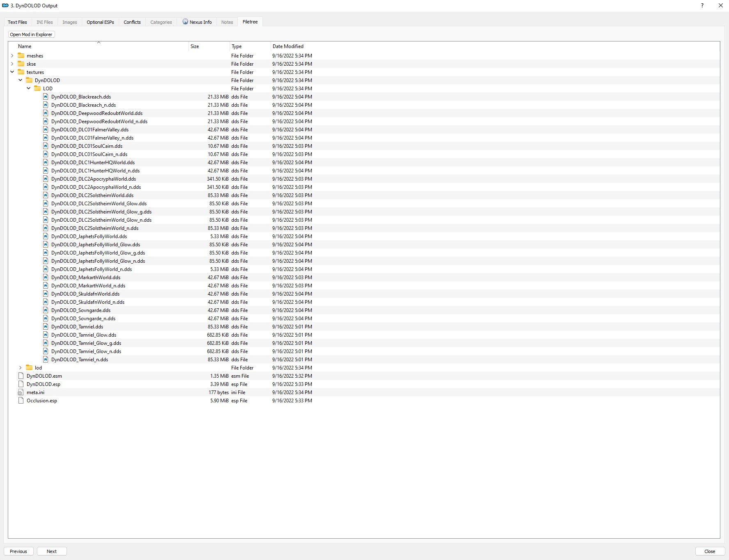Viewport: 729px width, 560px height.
Task: Click the DynDOLOD_Blackreach.dds file icon
Action: click(46, 96)
